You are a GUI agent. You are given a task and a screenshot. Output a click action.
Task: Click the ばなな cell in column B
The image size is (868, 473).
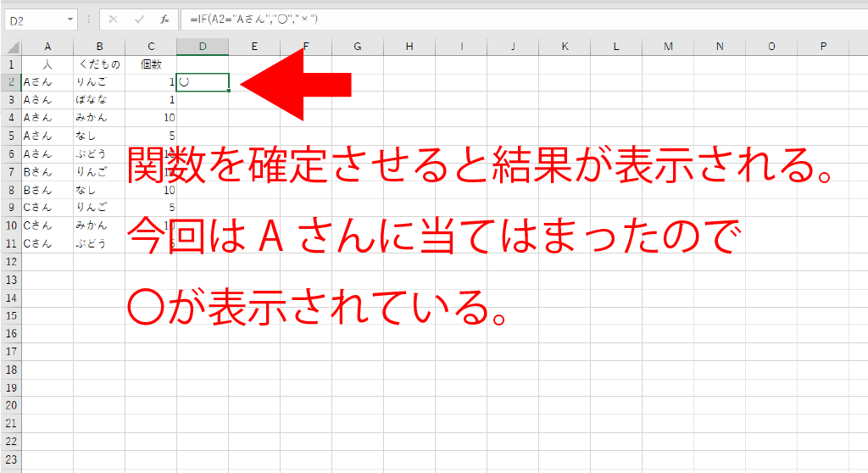[x=99, y=100]
